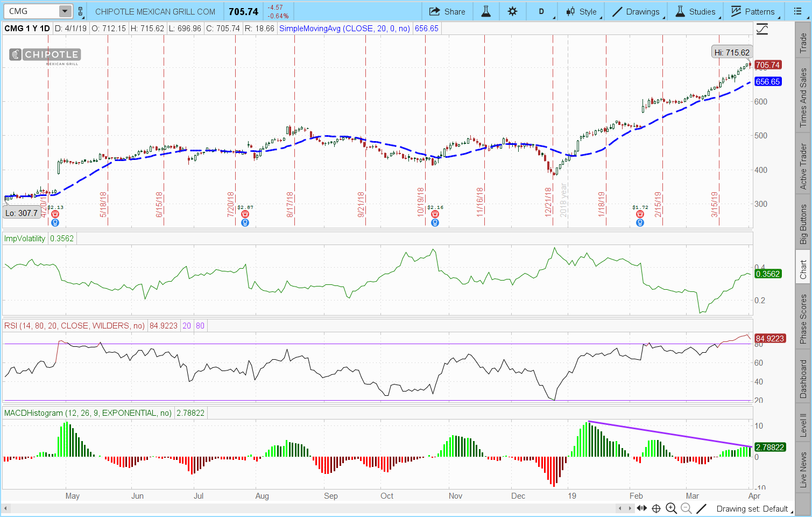Click the horizontal scrollbar right arrow
This screenshot has width=812, height=517.
point(631,508)
